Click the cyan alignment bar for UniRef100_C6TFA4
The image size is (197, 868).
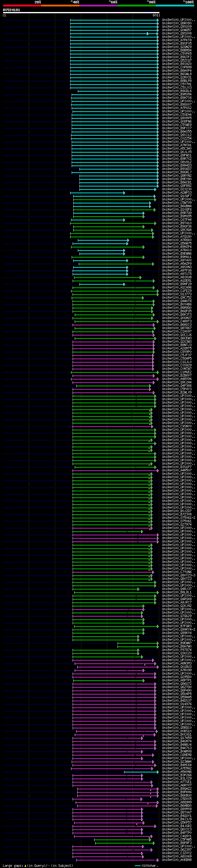pyautogui.click(x=98, y=220)
